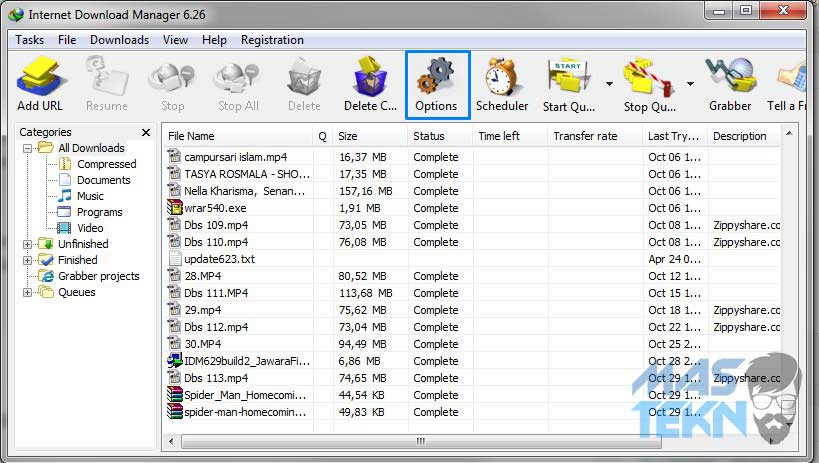
Task: Select the Dbs 110.mp4 file row
Action: (x=472, y=242)
